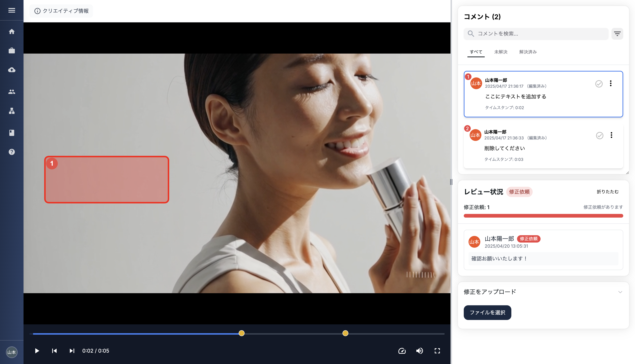
Task: Collapse the review status with 折りたたむ
Action: [x=607, y=192]
